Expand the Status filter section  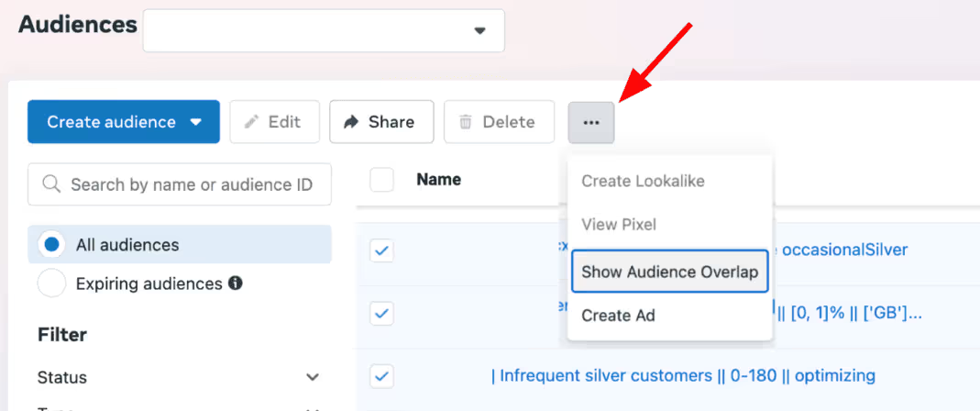click(x=313, y=377)
